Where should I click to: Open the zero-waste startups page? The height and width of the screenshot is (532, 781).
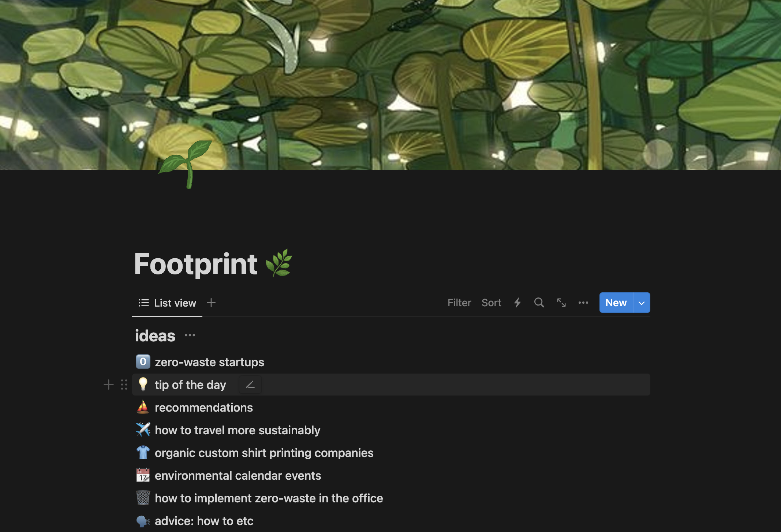point(209,362)
